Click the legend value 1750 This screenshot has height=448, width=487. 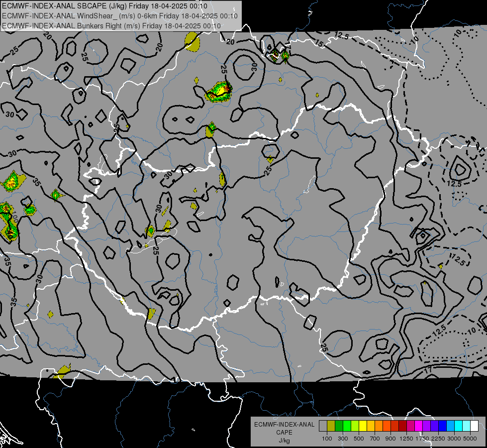coord(422,439)
